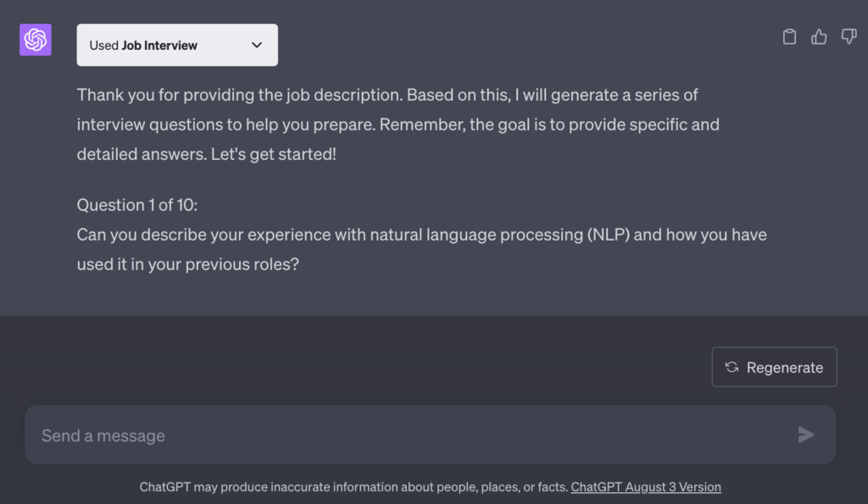Click the inaccurate information disclaimer text
This screenshot has width=868, height=504.
[x=353, y=487]
